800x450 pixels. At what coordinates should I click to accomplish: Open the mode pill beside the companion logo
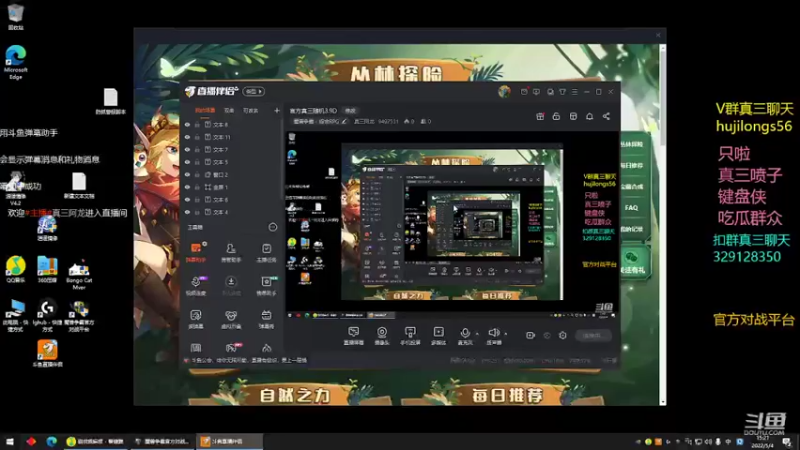click(254, 91)
